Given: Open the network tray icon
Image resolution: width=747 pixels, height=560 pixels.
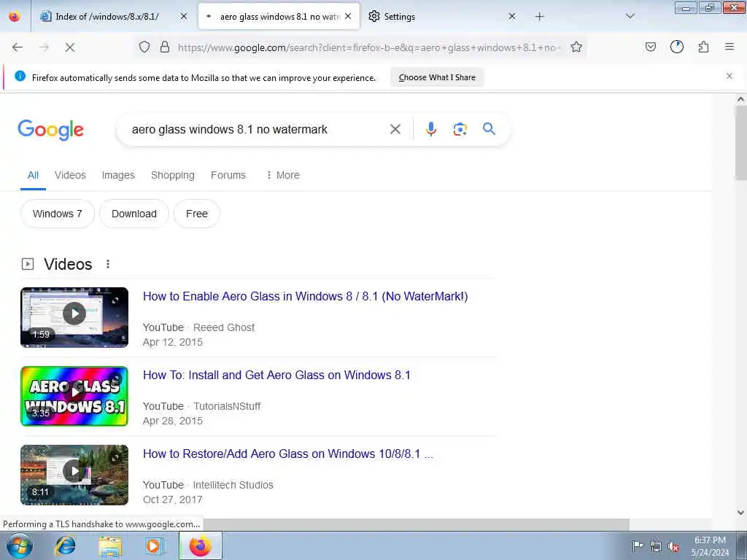Looking at the screenshot, I should tap(656, 547).
